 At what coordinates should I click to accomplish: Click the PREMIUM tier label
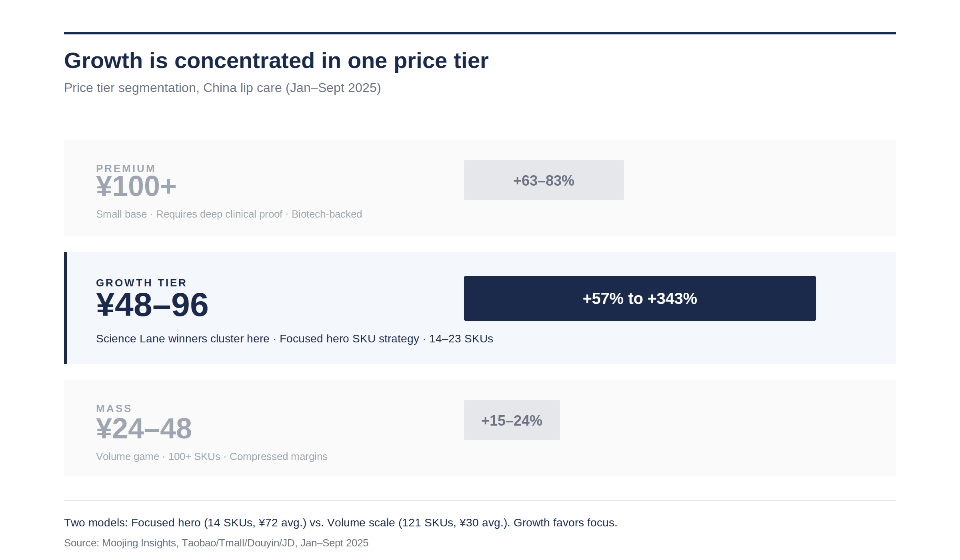126,168
